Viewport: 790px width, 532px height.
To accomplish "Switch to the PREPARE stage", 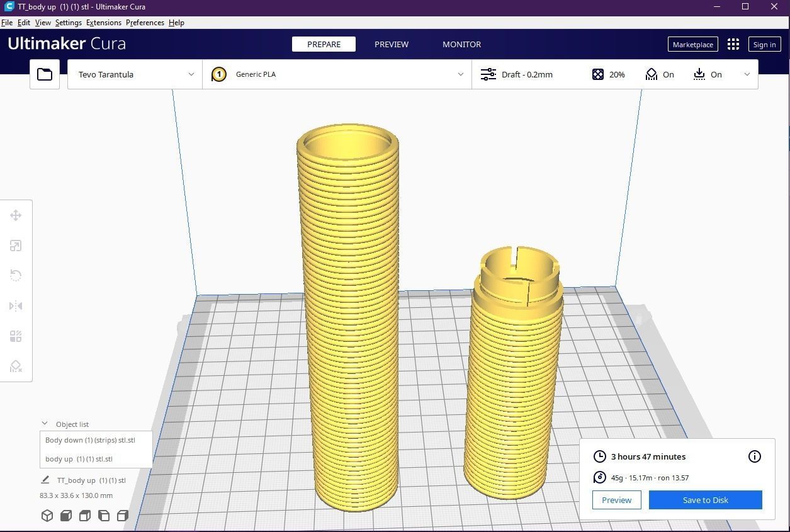I will point(324,44).
